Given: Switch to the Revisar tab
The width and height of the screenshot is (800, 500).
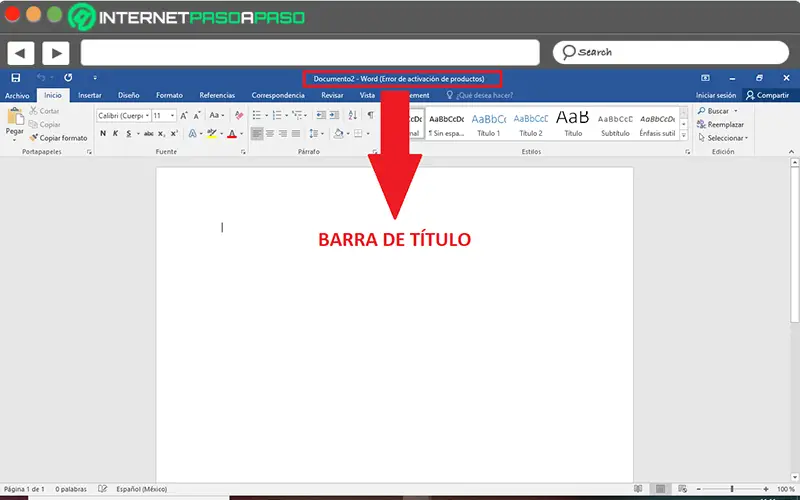Looking at the screenshot, I should (x=332, y=95).
